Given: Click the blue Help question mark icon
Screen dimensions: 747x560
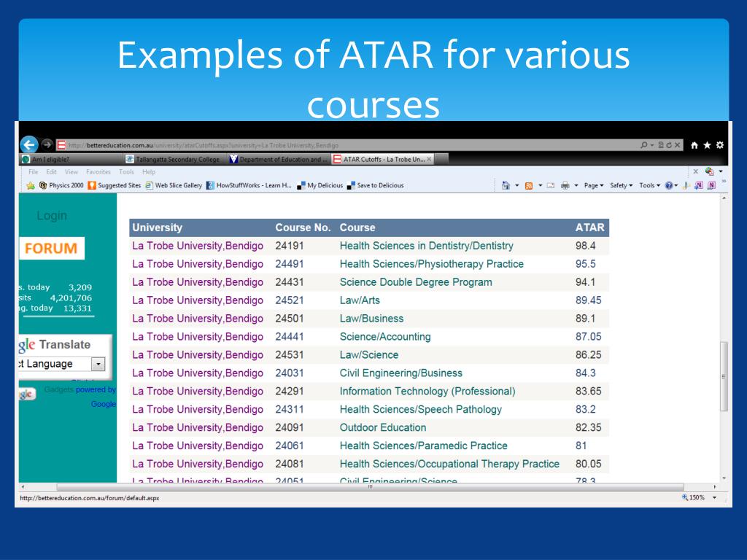Looking at the screenshot, I should pos(669,186).
